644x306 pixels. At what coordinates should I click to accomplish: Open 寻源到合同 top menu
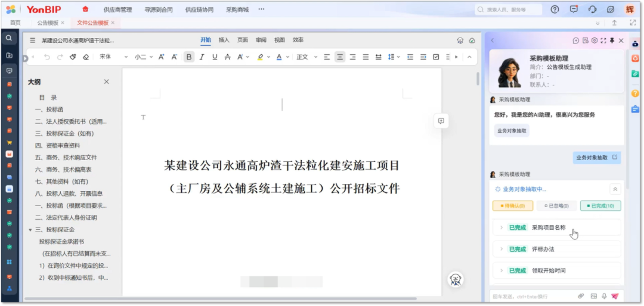click(159, 10)
